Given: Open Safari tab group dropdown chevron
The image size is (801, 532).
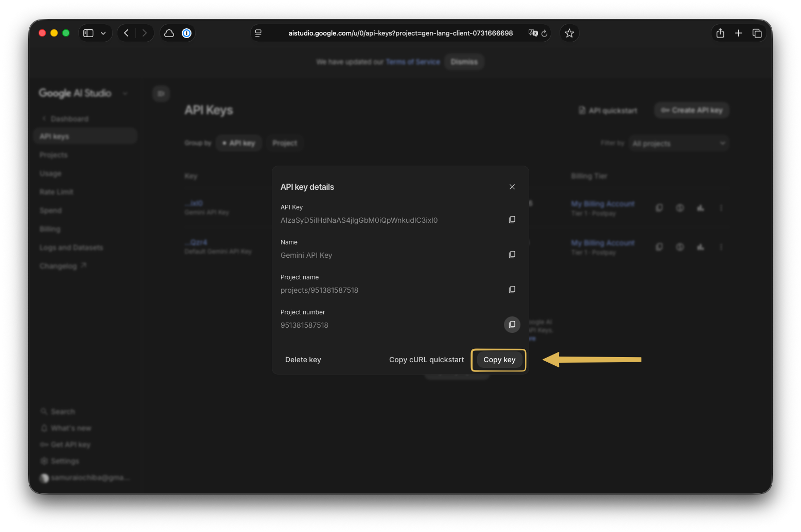Looking at the screenshot, I should click(103, 33).
